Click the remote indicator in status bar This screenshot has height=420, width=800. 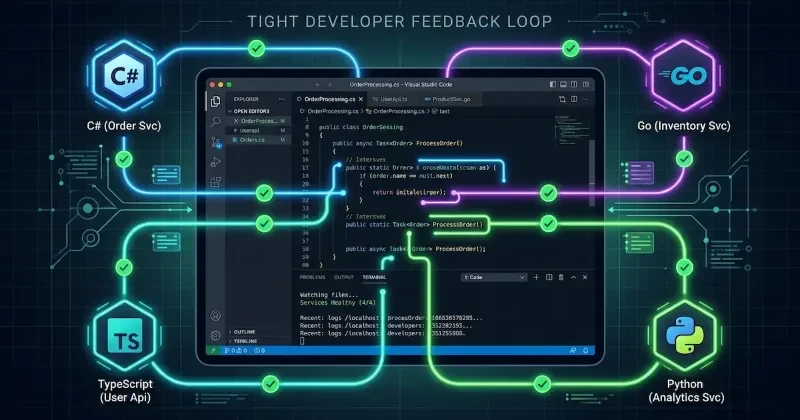[213, 351]
